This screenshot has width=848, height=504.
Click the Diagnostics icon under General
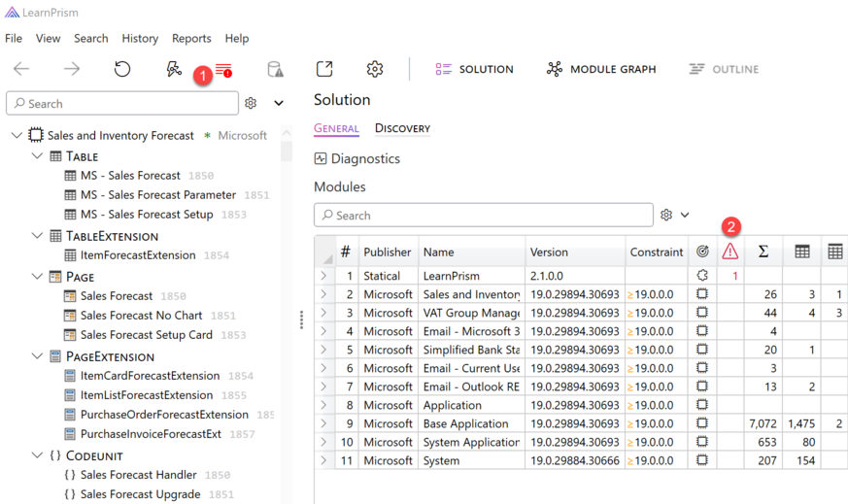tap(321, 158)
